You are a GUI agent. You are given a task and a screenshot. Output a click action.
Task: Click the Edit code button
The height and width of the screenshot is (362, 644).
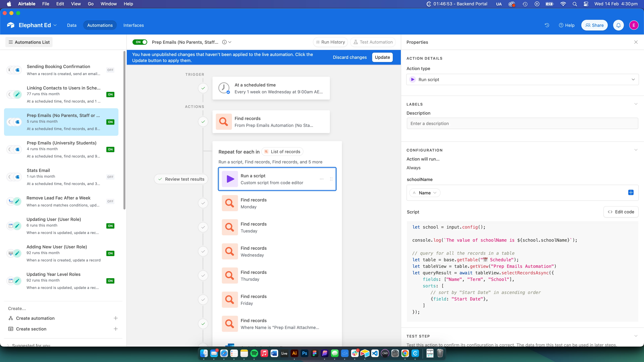[621, 212]
